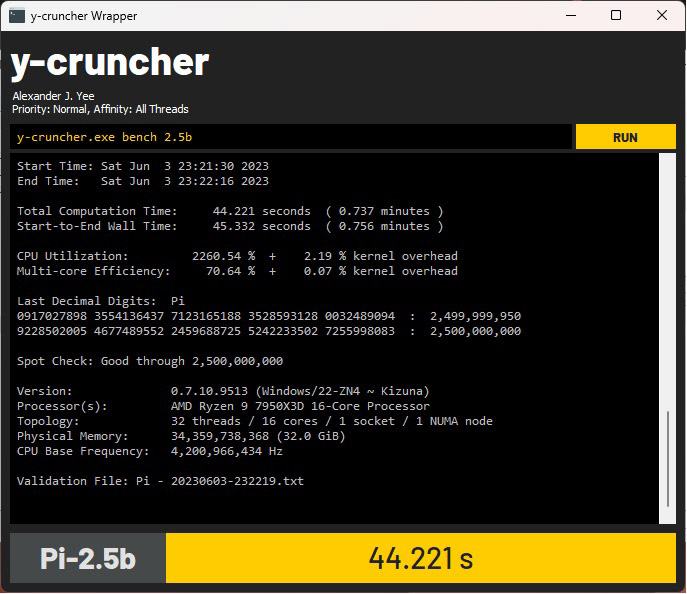The height and width of the screenshot is (594, 687).
Task: Click 'Spot Check: Good through 2,500,000,000'
Action: click(150, 361)
